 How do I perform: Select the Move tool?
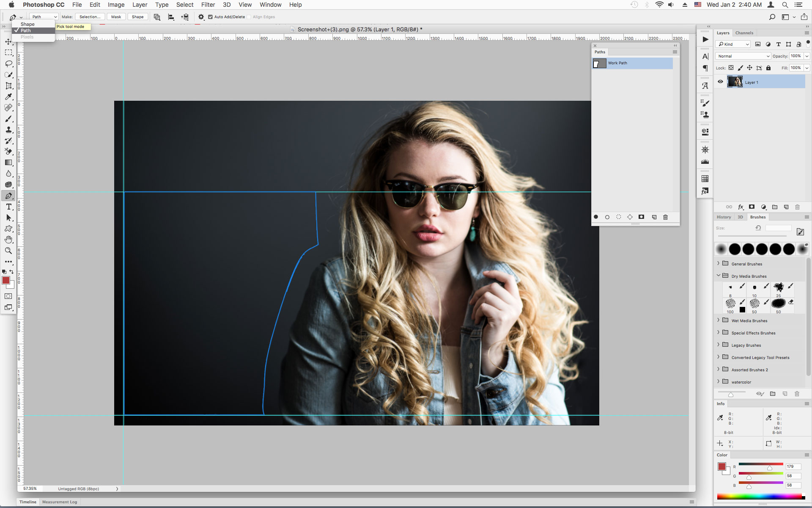coord(8,41)
